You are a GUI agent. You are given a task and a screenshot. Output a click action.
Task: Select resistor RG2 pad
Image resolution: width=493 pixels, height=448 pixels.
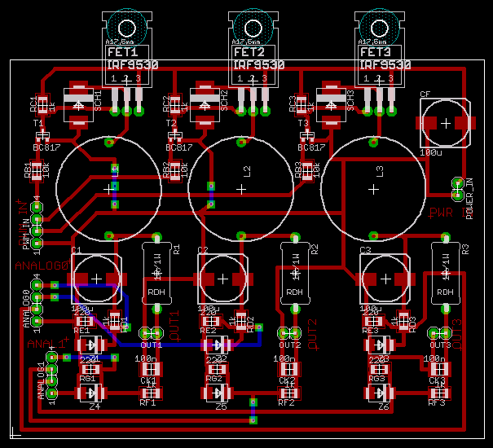(217, 369)
